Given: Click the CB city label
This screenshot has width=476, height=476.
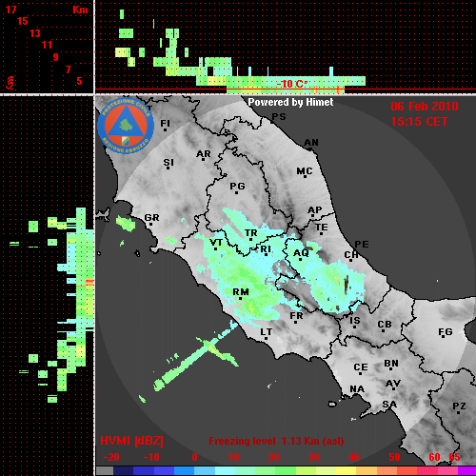Looking at the screenshot, I should click(385, 325).
